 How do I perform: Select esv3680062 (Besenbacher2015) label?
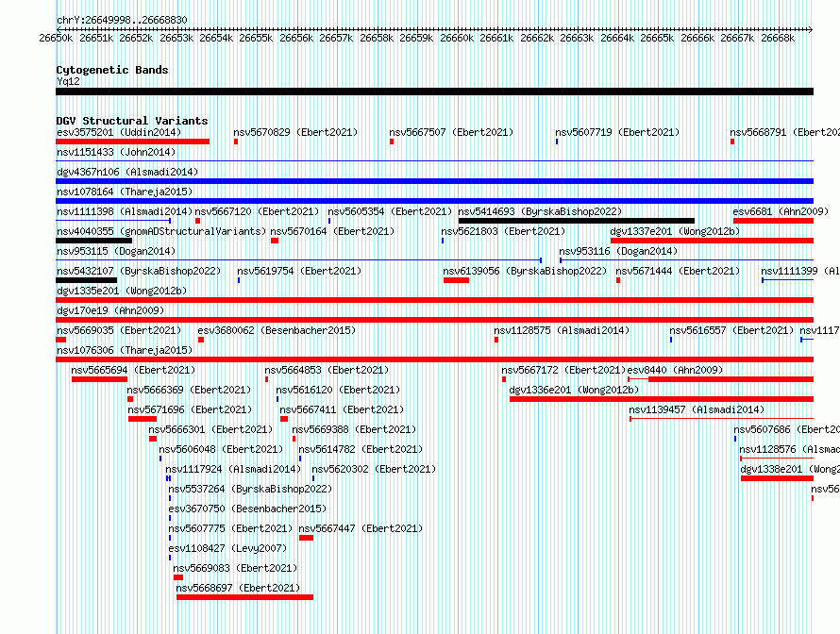277,330
